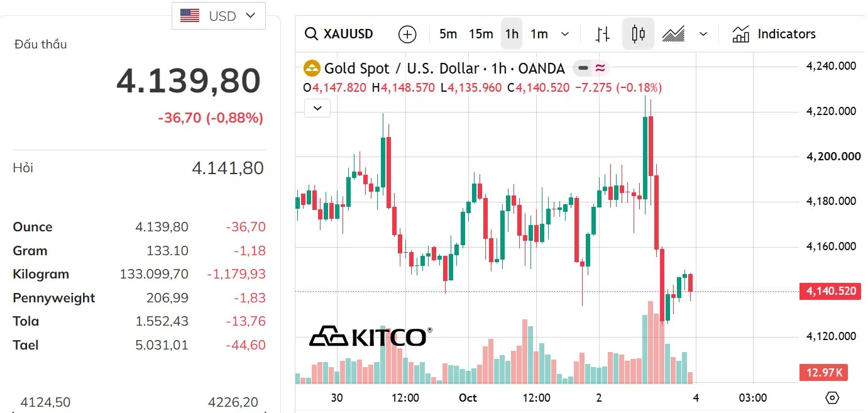
Task: Add a symbol with the plus circle icon
Action: 407,34
